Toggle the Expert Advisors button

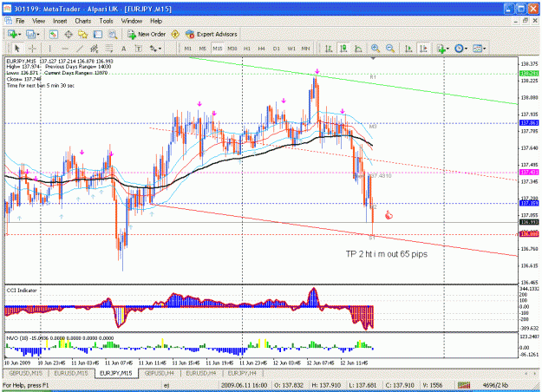coord(212,34)
